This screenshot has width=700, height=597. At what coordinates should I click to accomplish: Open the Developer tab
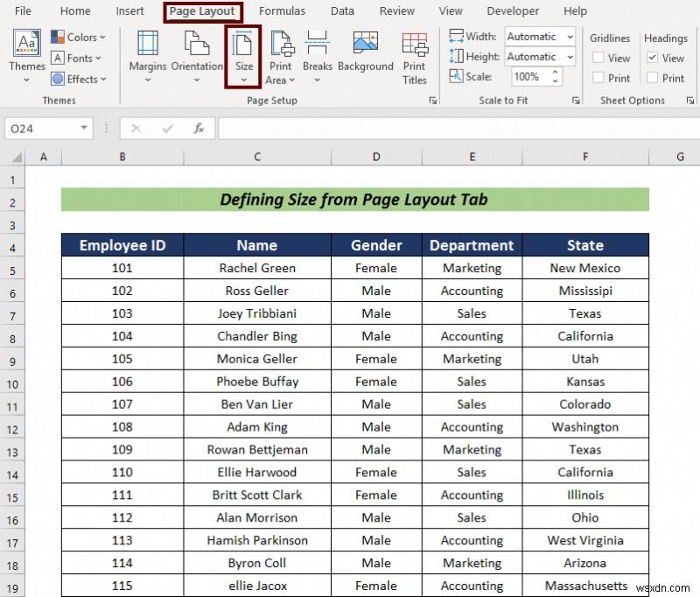coord(513,11)
